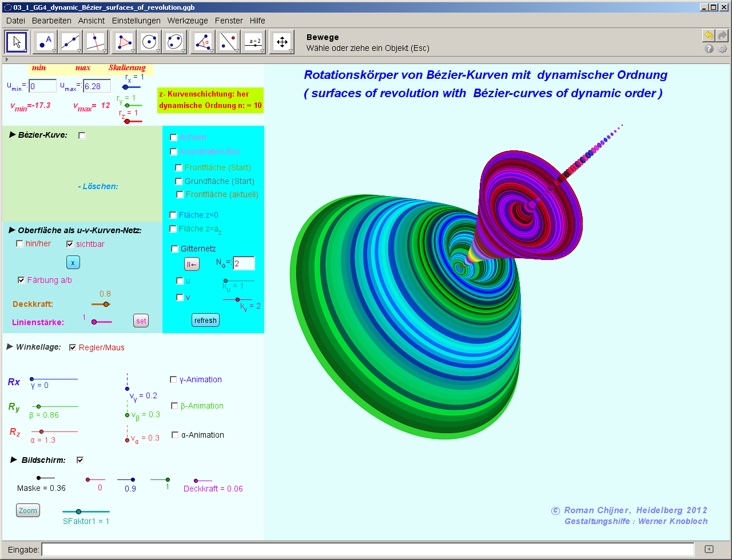Open the Ansicht menu

pos(91,21)
